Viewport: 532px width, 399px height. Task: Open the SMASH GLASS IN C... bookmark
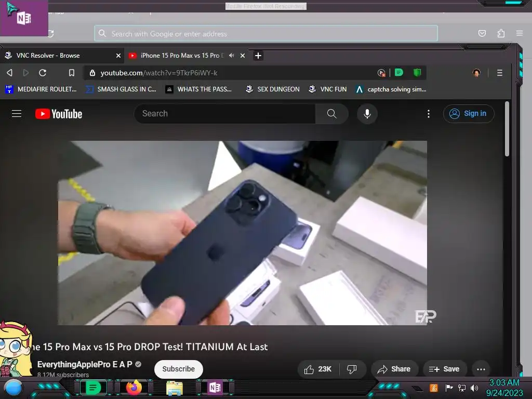pyautogui.click(x=121, y=89)
